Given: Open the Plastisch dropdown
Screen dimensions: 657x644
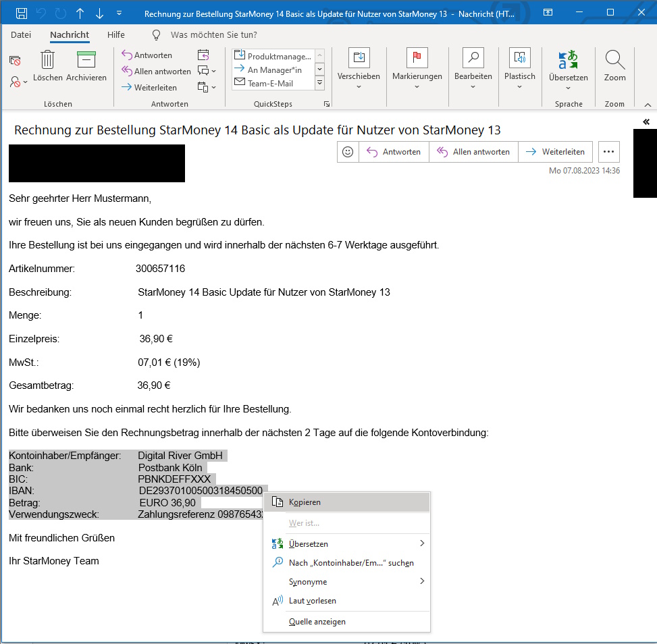Looking at the screenshot, I should (519, 68).
